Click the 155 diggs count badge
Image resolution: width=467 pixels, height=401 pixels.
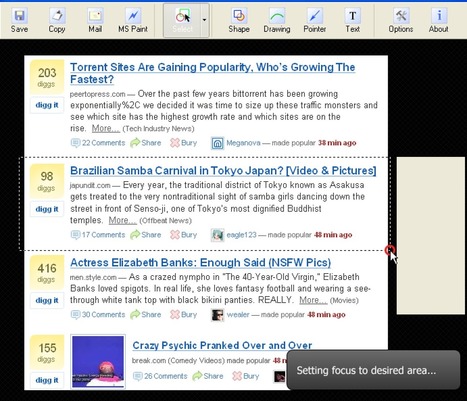pos(47,352)
